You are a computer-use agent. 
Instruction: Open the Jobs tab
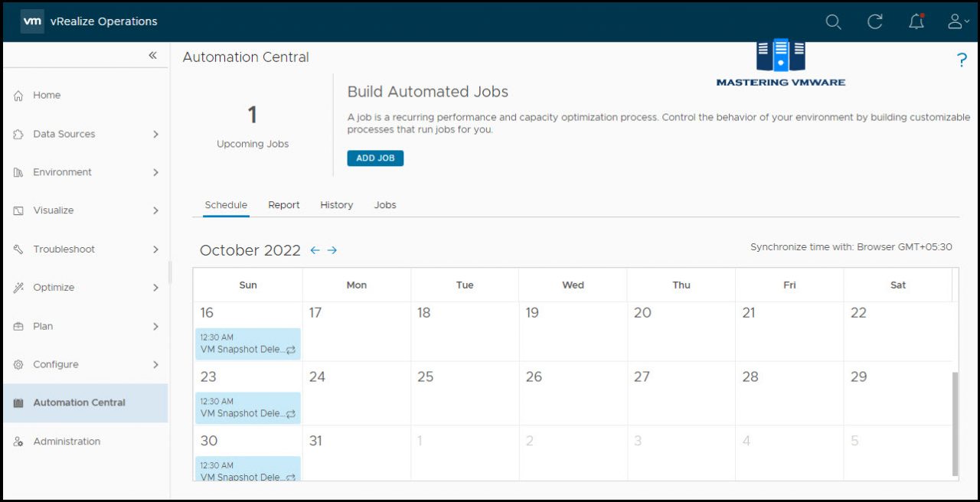(385, 205)
